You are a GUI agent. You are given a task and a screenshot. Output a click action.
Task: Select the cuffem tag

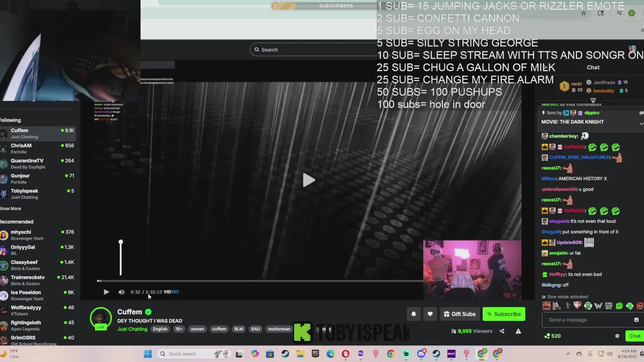(x=219, y=329)
